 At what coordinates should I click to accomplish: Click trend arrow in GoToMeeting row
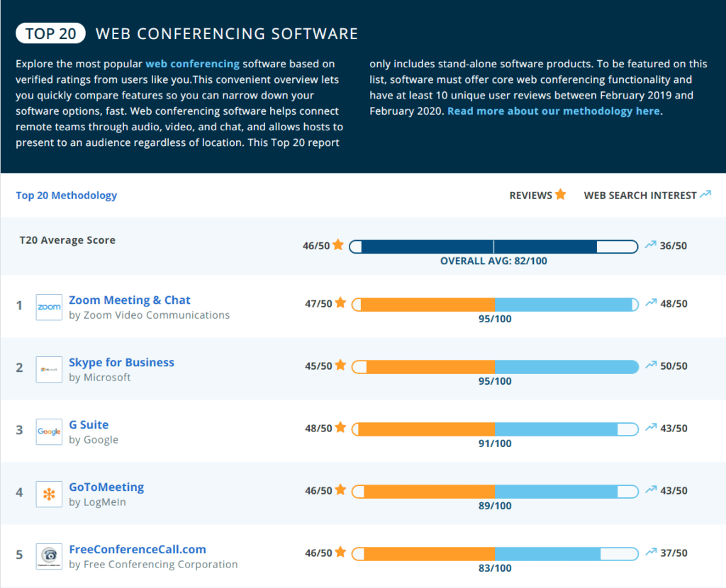coord(651,490)
